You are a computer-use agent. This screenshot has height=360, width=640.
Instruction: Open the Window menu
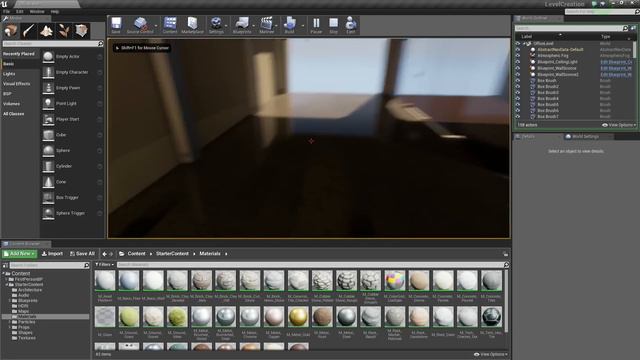[x=37, y=12]
